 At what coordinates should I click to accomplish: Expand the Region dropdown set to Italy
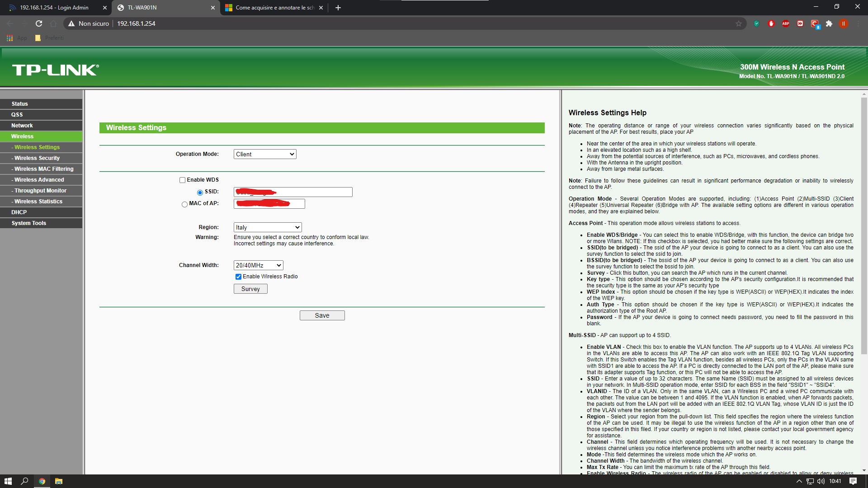(x=268, y=227)
